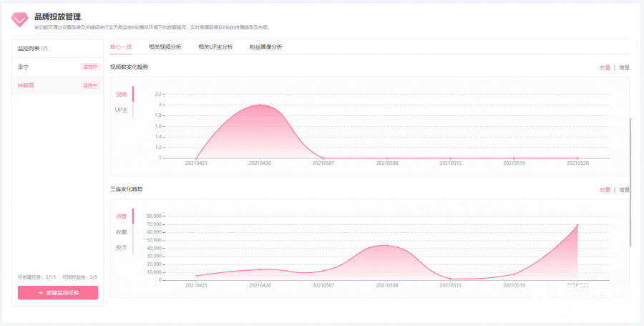Click the 新建监控任务 button
The image size is (644, 326).
[x=58, y=292]
